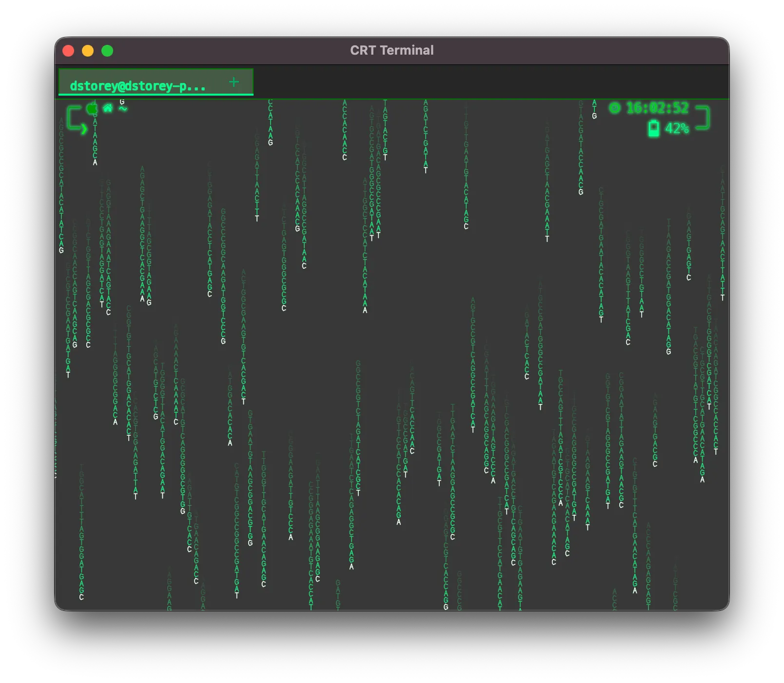Click the 42% battery percentage

tap(677, 128)
